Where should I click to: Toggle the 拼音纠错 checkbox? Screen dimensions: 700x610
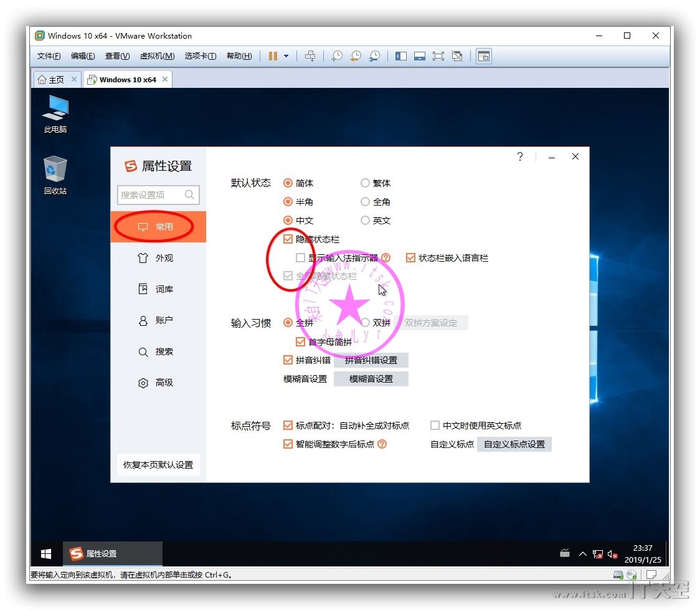click(288, 360)
